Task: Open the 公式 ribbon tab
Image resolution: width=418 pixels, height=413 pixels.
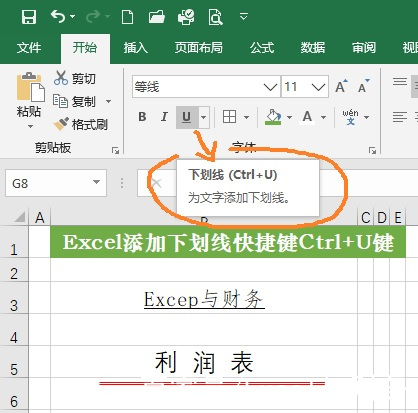Action: tap(262, 48)
